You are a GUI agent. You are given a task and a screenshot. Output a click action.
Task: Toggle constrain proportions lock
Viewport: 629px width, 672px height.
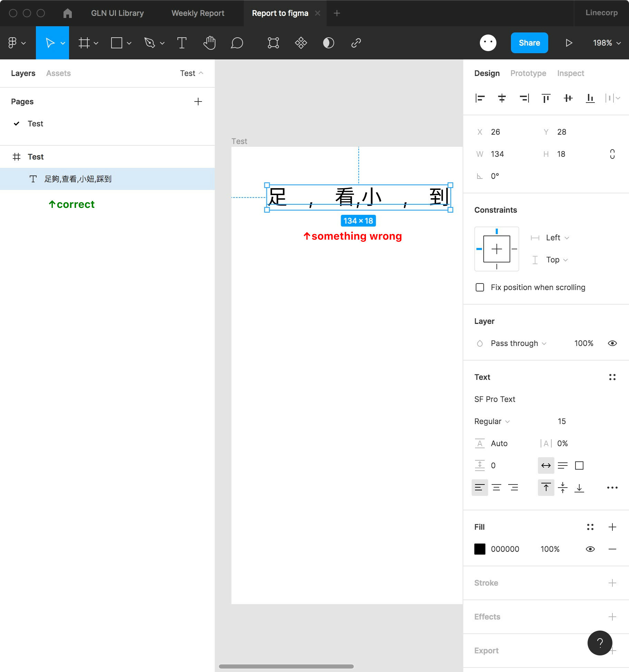click(612, 154)
